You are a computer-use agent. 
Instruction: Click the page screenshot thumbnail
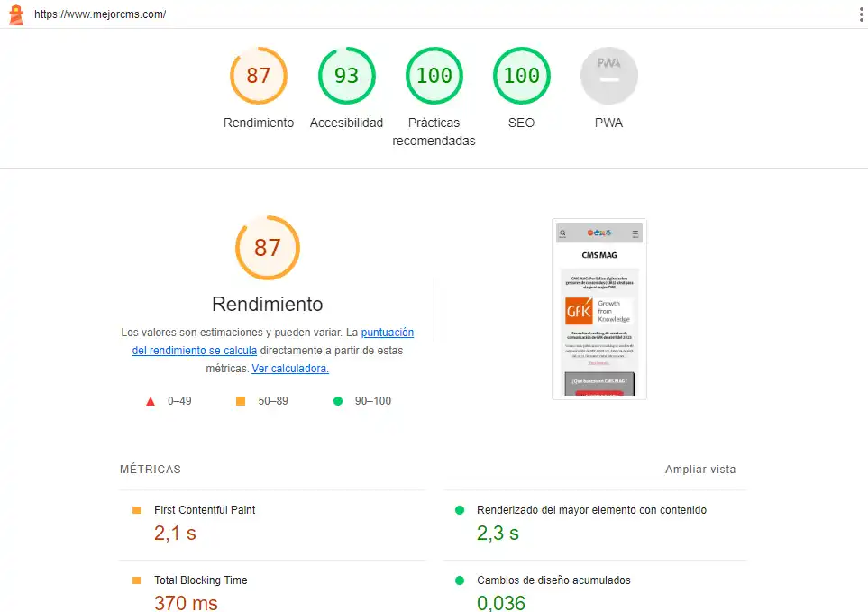click(x=599, y=308)
